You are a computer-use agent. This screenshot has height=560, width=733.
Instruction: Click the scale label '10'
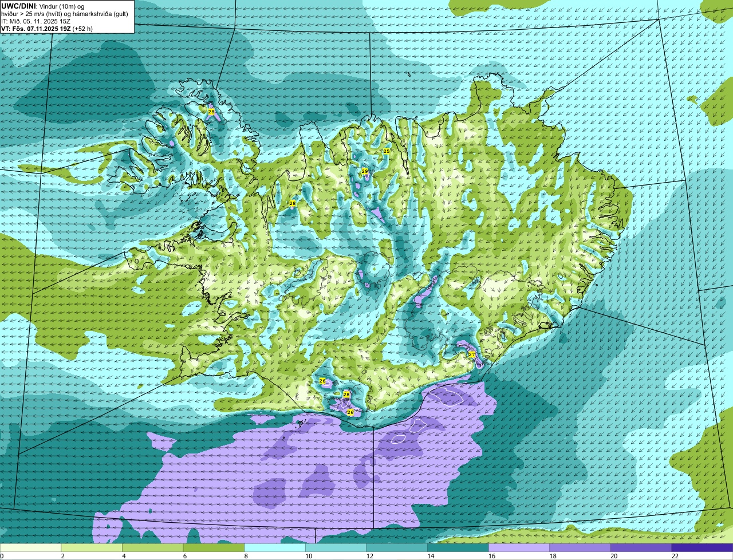point(309,556)
